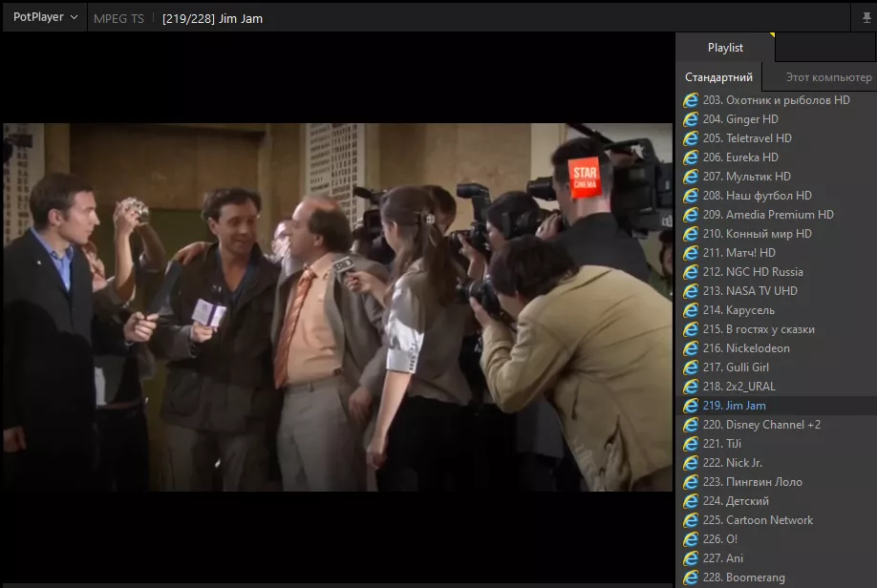Click the video playback area

click(338, 306)
